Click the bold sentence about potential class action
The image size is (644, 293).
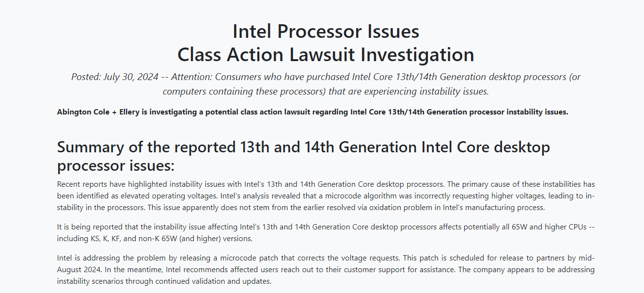tap(313, 112)
